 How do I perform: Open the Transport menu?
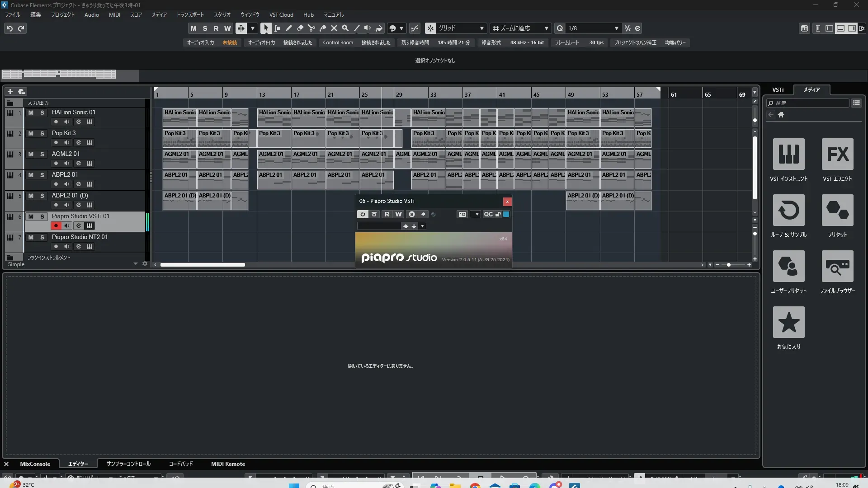(x=190, y=14)
